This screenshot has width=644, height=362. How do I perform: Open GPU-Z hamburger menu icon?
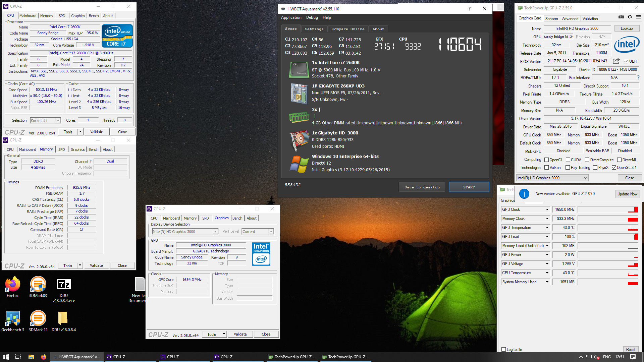click(638, 17)
